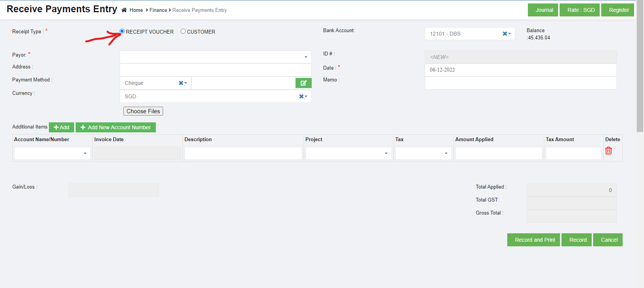The image size is (644, 288).
Task: Clear the SGD currency with X icon
Action: click(x=301, y=96)
